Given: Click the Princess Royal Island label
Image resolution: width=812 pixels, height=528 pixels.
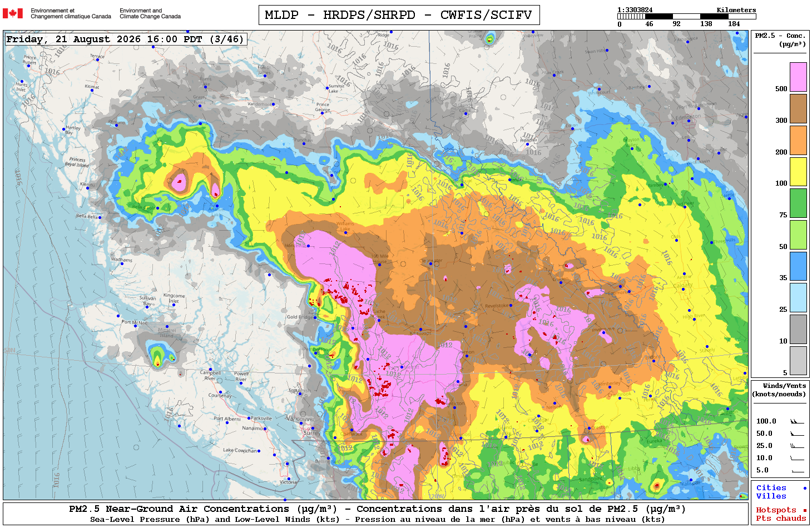Looking at the screenshot, I should tap(77, 162).
